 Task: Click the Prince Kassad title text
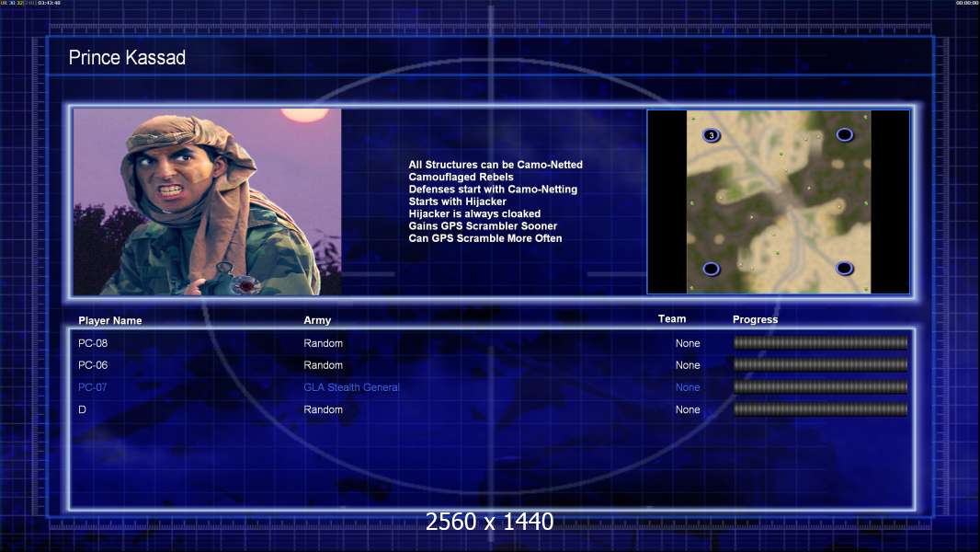[127, 58]
